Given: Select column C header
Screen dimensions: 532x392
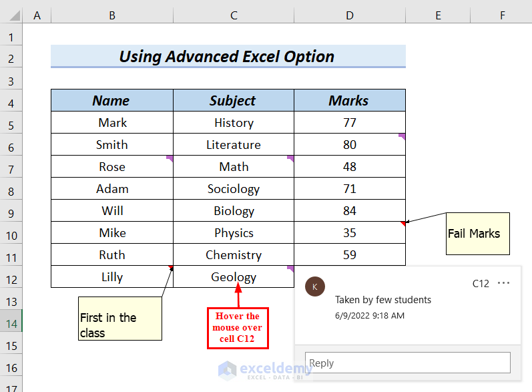Looking at the screenshot, I should (x=234, y=15).
